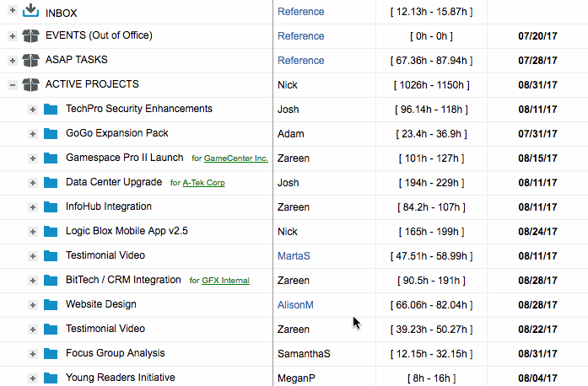Click the ACTIVE PROJECTS package icon
This screenshot has height=386, width=588.
point(31,85)
